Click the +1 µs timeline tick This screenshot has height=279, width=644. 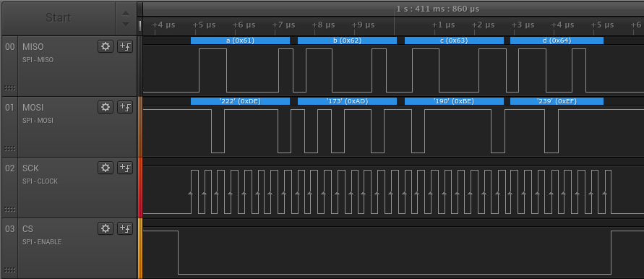443,25
